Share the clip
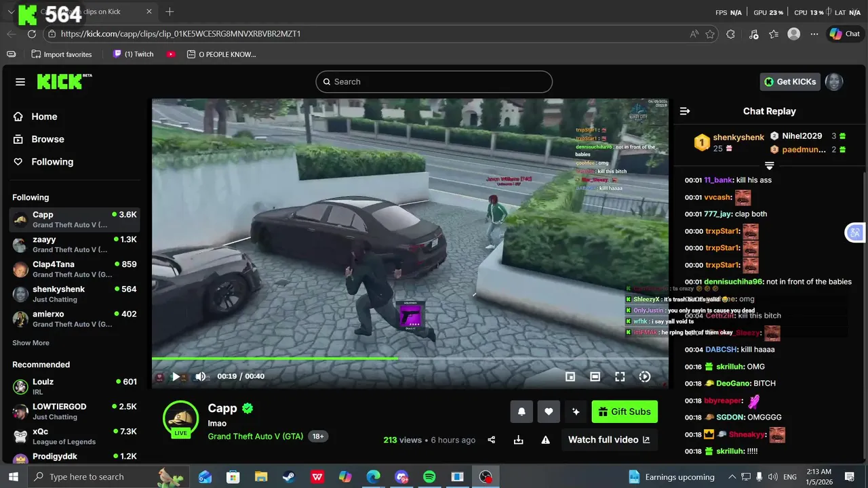 click(x=492, y=440)
